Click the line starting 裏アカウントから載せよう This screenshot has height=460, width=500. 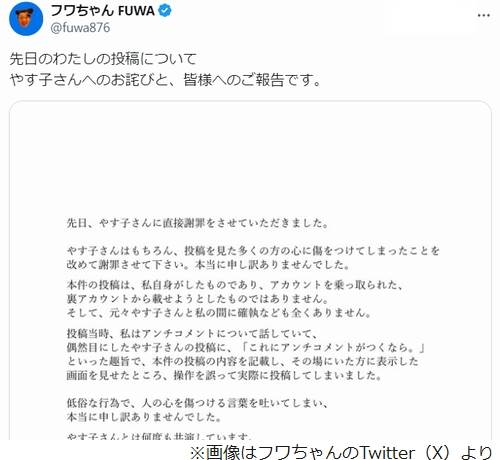pyautogui.click(x=198, y=299)
